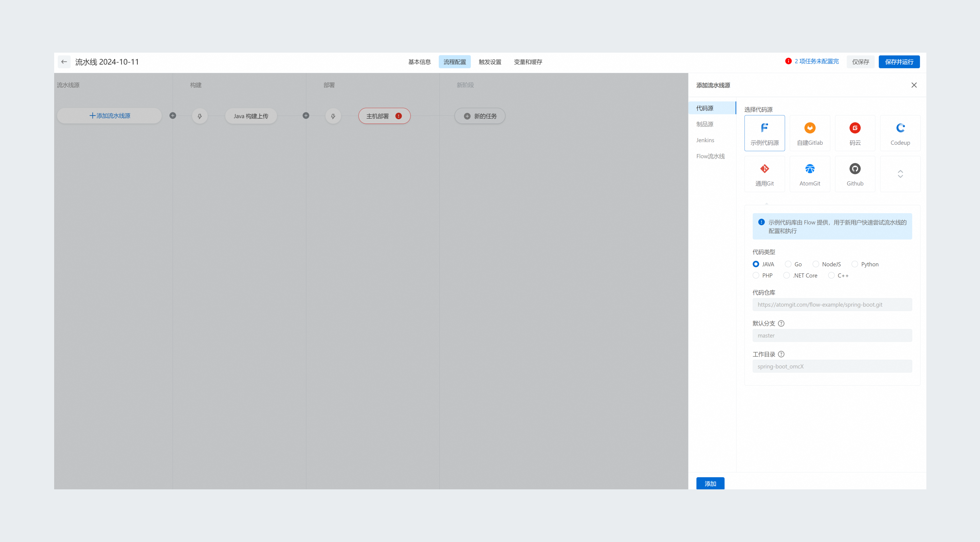The image size is (980, 542).
Task: Select the Python code type radio
Action: [855, 264]
